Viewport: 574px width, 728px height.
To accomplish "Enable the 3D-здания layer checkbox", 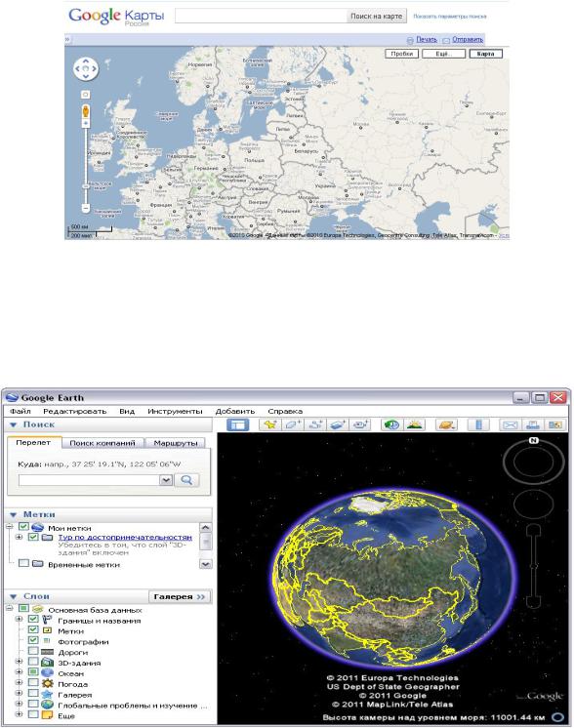I will click(33, 661).
